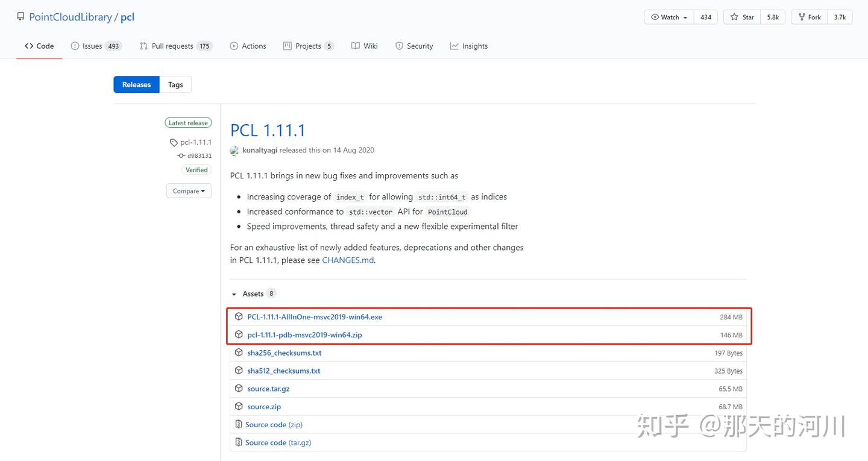Click the shield icon on the Security tab
The height and width of the screenshot is (461, 868).
pyautogui.click(x=399, y=45)
